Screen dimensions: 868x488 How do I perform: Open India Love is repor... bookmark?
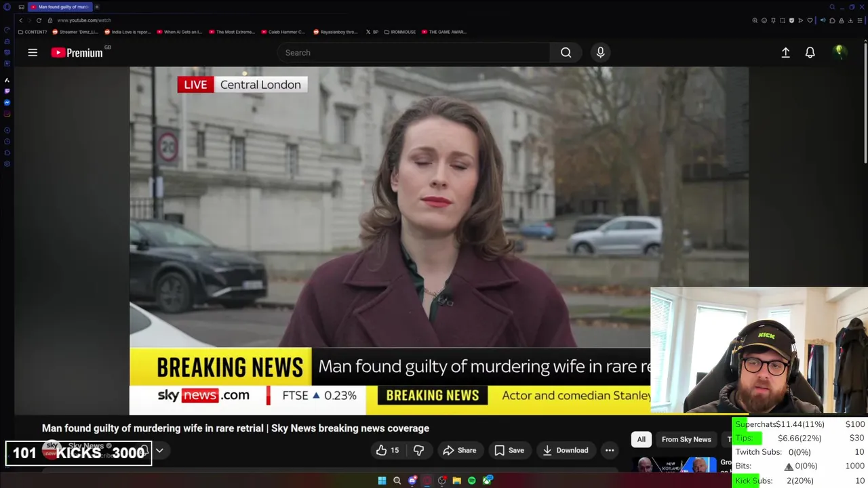tap(127, 32)
